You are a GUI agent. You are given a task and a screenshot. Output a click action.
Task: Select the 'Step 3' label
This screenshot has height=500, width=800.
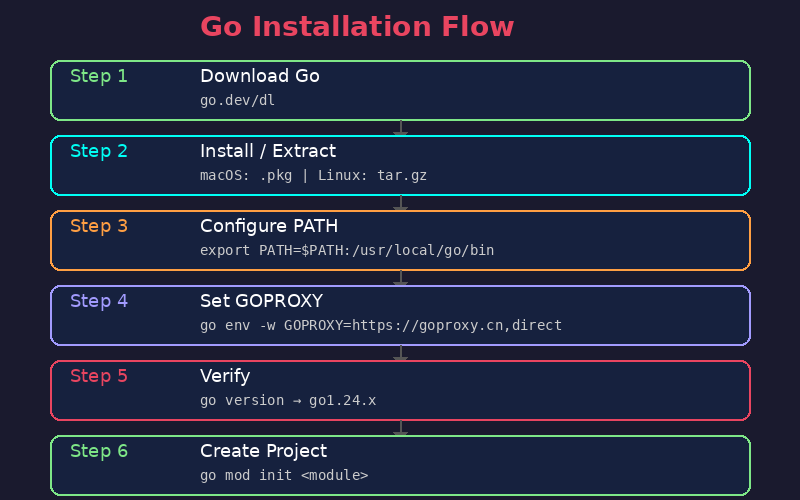tap(98, 226)
